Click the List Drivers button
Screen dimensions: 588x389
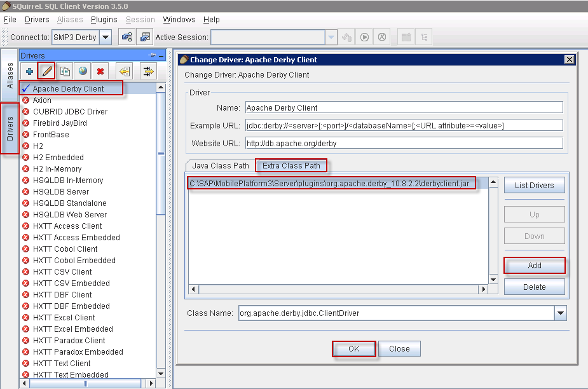coord(534,186)
